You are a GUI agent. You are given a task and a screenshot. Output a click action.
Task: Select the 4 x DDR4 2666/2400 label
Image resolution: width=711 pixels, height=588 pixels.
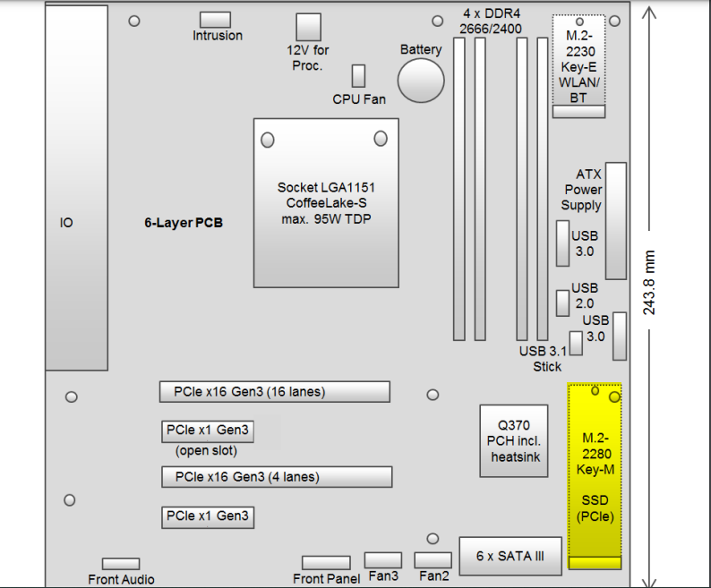click(x=491, y=21)
